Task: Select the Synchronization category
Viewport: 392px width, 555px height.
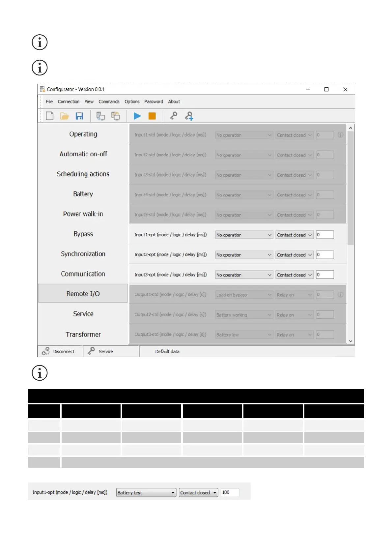Action: tap(83, 254)
